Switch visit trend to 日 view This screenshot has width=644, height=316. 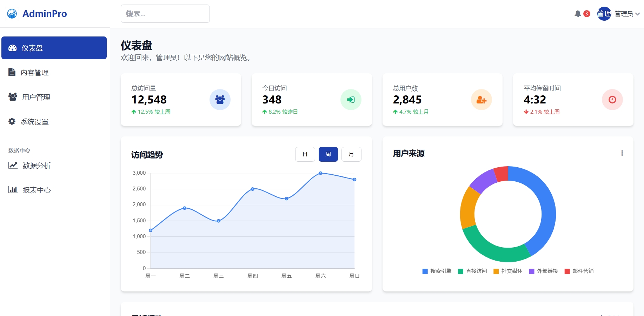tap(305, 154)
